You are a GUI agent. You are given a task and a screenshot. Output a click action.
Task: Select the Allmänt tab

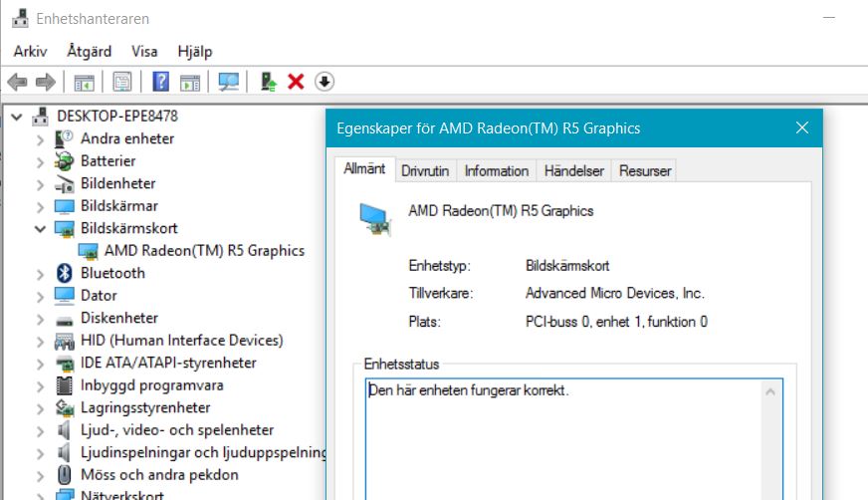364,169
